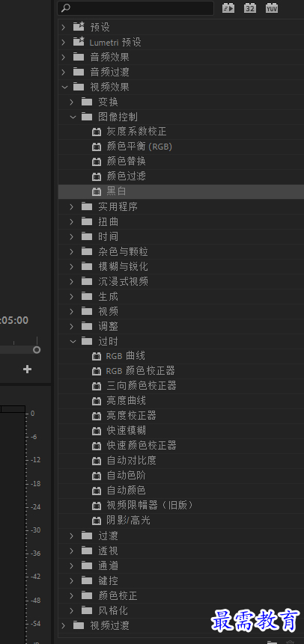Expand the 扭曲 subfolder

[x=72, y=221]
